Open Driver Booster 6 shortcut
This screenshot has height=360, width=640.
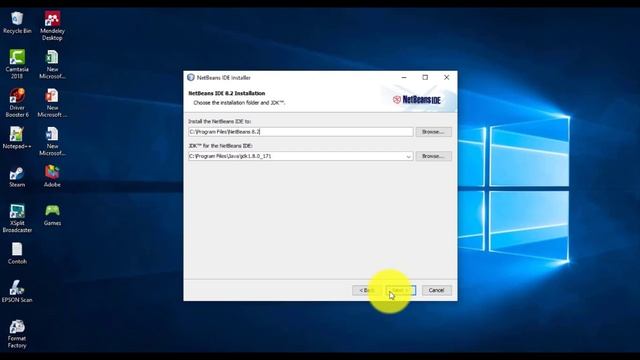coord(17,103)
